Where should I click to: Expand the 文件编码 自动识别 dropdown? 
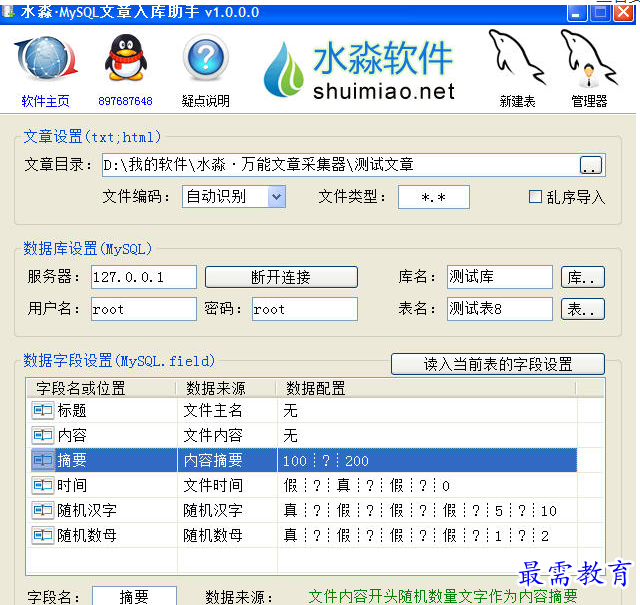(276, 197)
